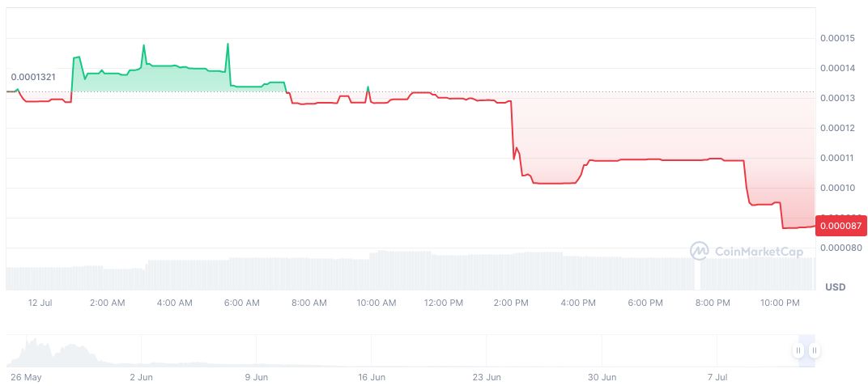Click the red 0.000087 current price tag
Viewport: 868px width, 386px height.
pyautogui.click(x=841, y=225)
